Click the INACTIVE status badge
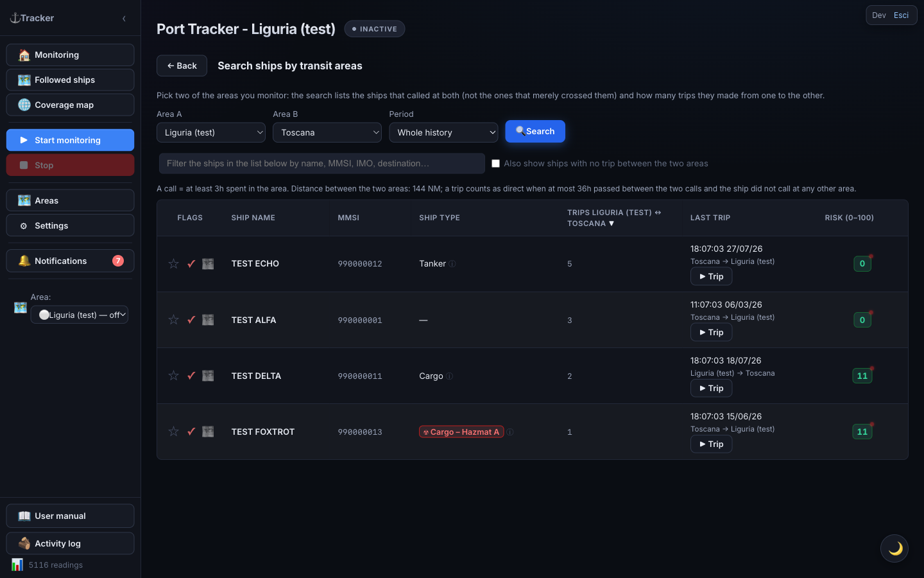 click(x=375, y=29)
